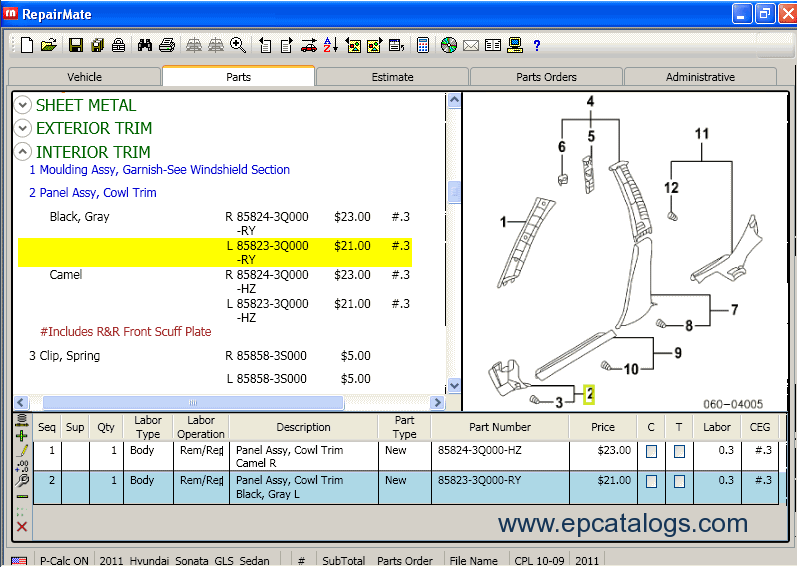The height and width of the screenshot is (567, 797).
Task: Click the green minus remove line icon
Action: tap(22, 496)
